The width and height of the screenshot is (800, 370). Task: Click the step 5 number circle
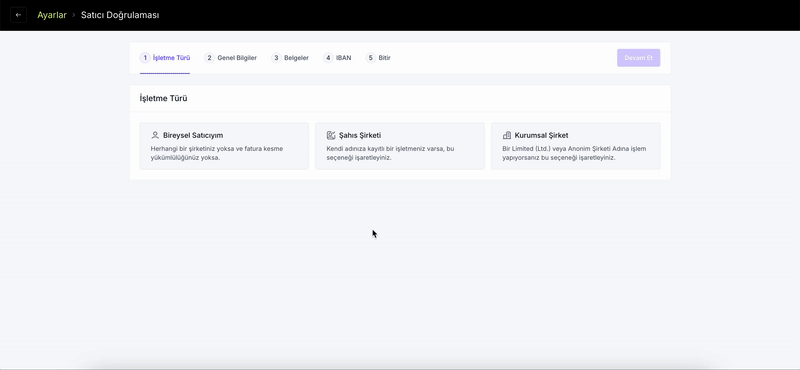(371, 58)
